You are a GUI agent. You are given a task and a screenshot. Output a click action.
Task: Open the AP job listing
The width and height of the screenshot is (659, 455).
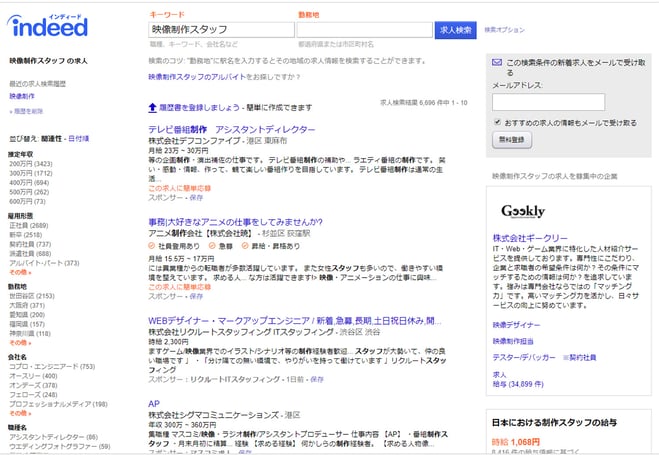154,404
